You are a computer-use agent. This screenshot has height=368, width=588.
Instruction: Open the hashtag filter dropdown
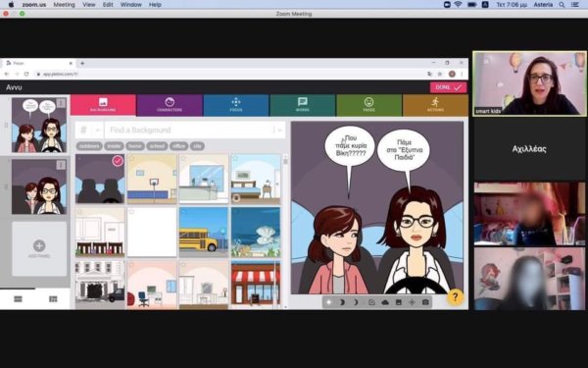tap(89, 130)
